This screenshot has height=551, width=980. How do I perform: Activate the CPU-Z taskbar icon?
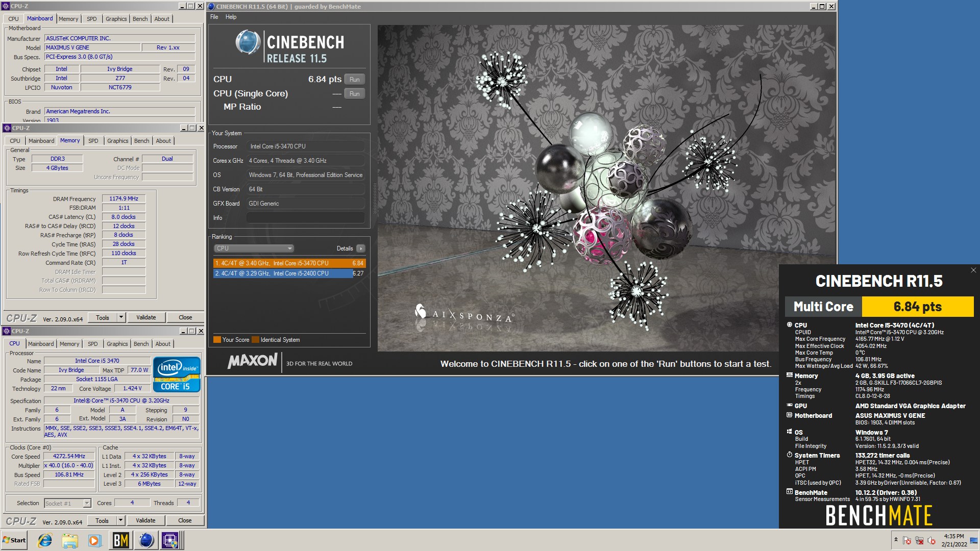pos(170,540)
